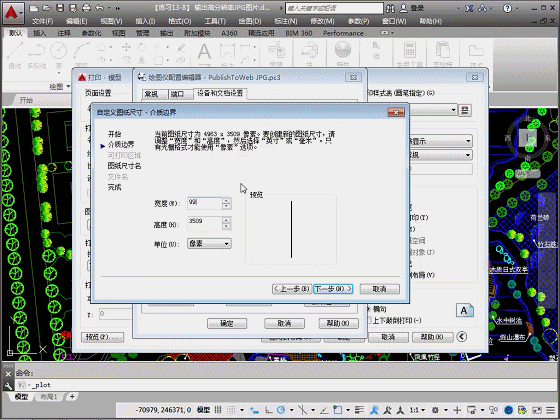Viewport: 560px width, 420px height.
Task: Toggle polar tracking circle icon in status bar
Action: pos(281,410)
